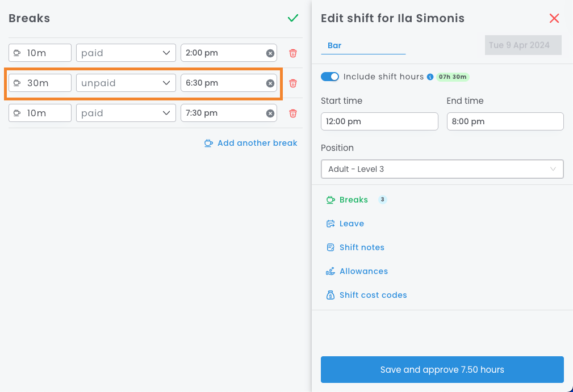Confirm breaks with the green checkmark
The image size is (573, 392).
pyautogui.click(x=293, y=18)
